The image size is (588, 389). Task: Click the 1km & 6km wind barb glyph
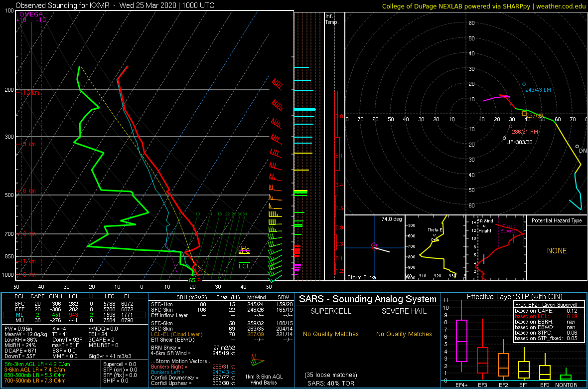coord(257,362)
